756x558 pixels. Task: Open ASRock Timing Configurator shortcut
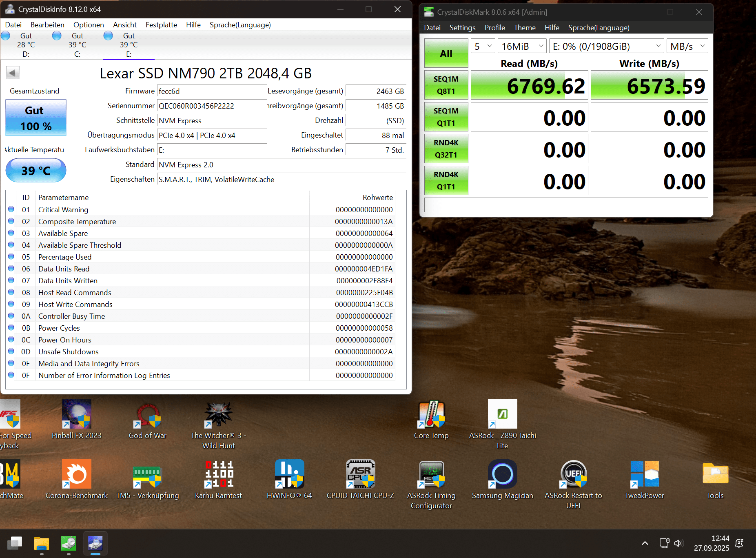[431, 485]
